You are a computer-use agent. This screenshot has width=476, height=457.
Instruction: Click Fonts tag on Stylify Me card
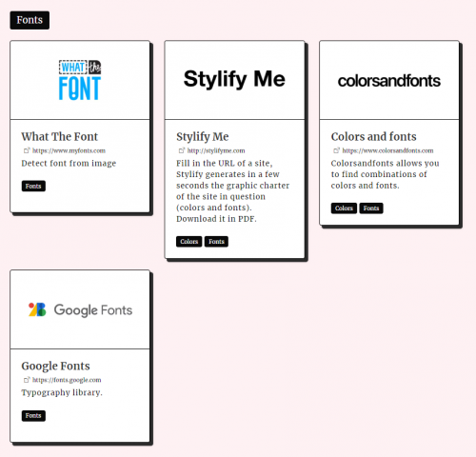(216, 242)
